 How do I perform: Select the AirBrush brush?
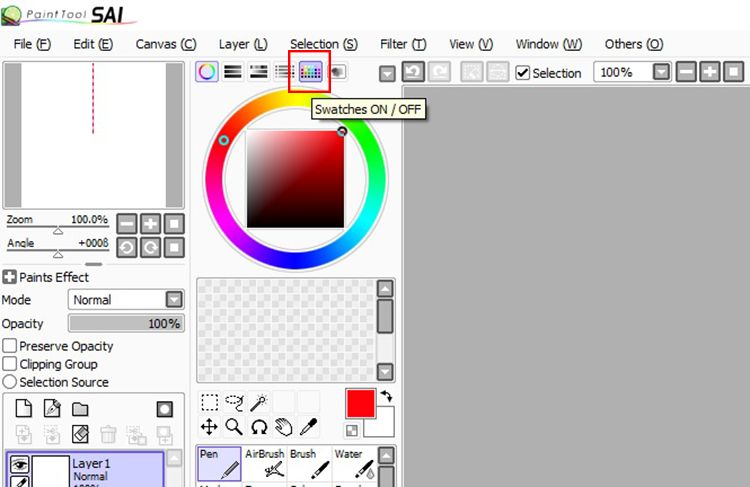click(x=265, y=464)
